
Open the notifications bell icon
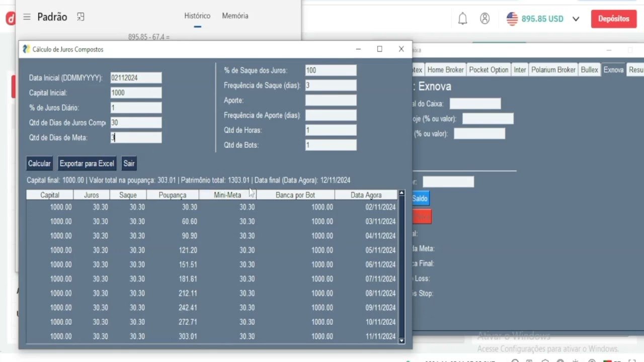pos(462,19)
